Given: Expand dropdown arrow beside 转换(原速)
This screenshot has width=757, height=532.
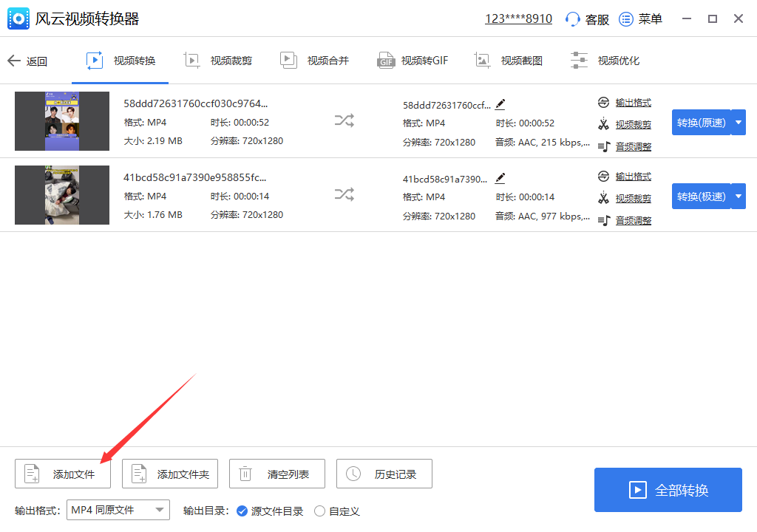Looking at the screenshot, I should 739,123.
